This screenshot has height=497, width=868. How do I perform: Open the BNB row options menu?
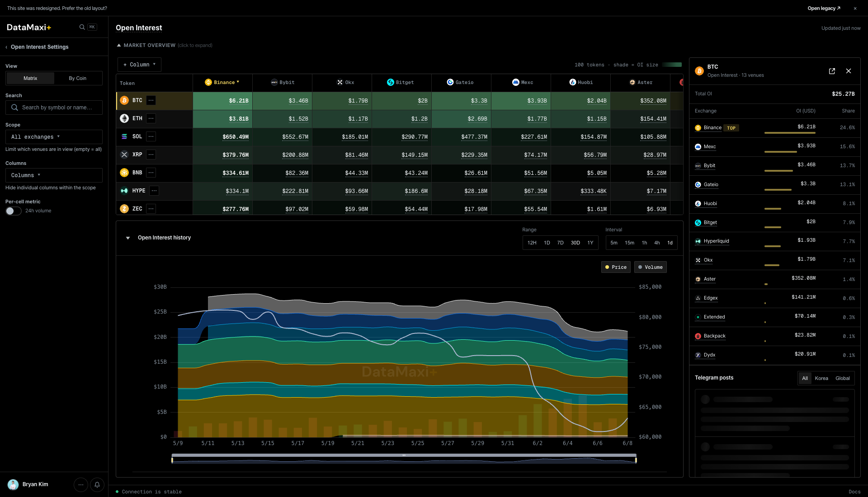pos(151,173)
